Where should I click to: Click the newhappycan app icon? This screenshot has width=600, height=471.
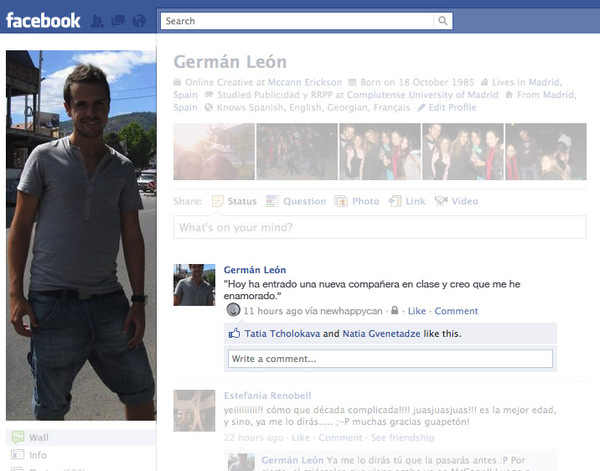coord(233,310)
